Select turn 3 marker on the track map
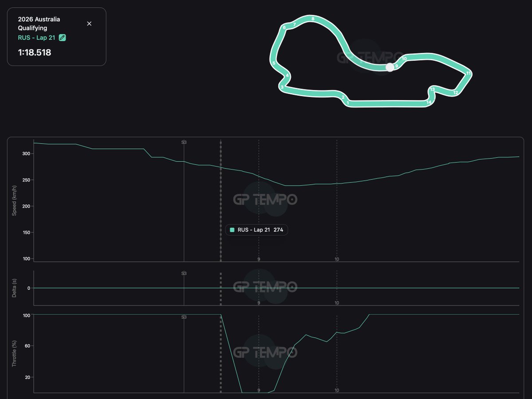The image size is (532, 399). tap(282, 87)
